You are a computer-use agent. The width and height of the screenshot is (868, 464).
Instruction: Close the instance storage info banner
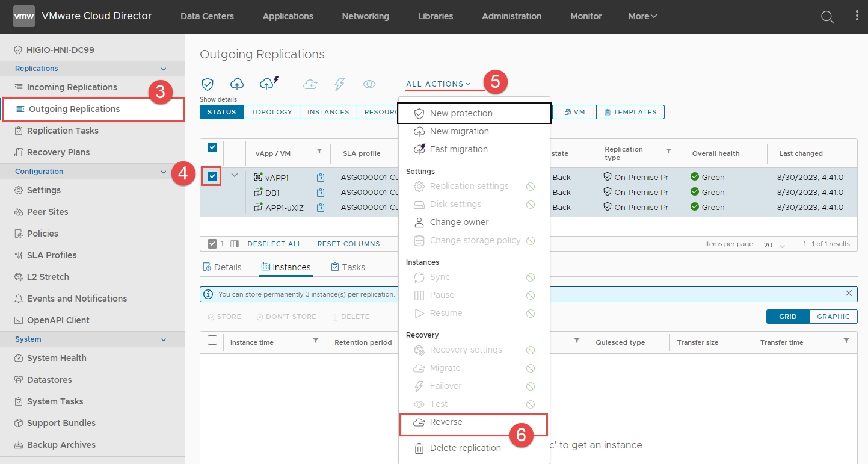coord(849,294)
